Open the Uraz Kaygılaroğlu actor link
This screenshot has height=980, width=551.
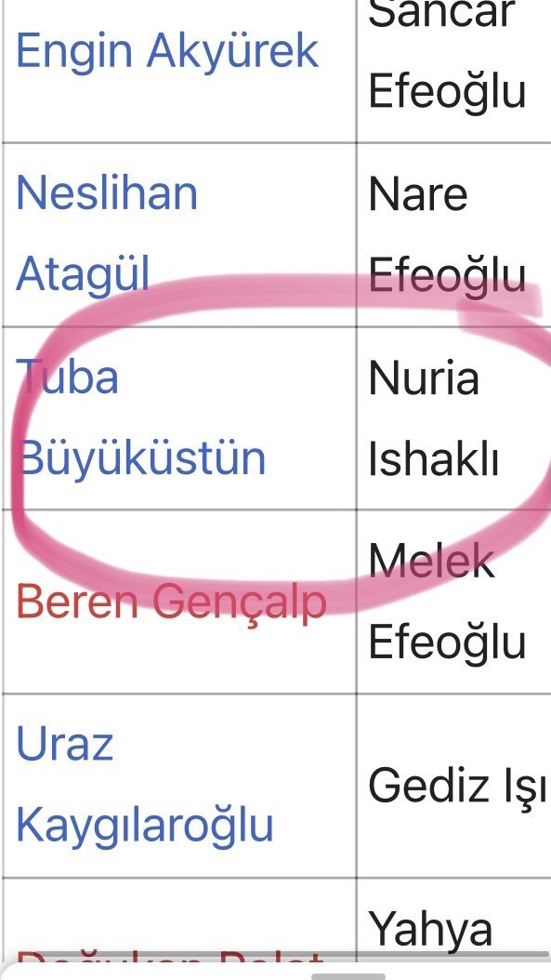[x=144, y=785]
